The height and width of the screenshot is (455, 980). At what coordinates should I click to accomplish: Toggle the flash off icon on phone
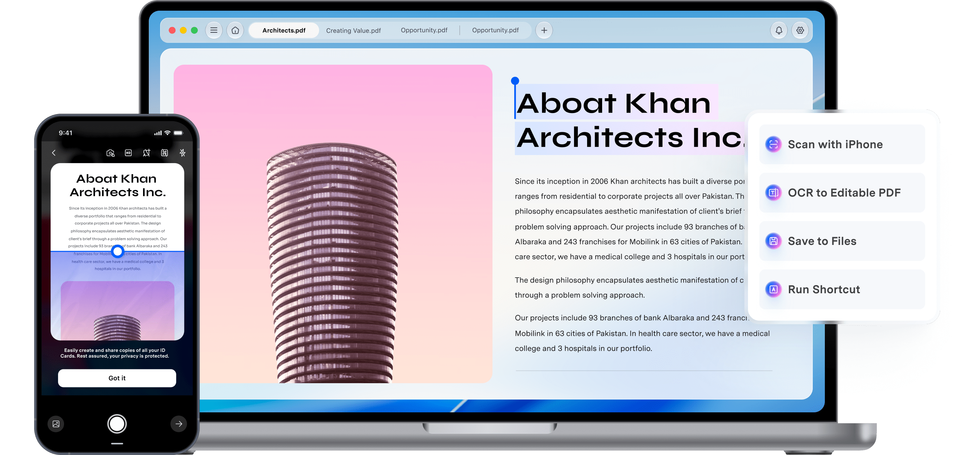[183, 153]
